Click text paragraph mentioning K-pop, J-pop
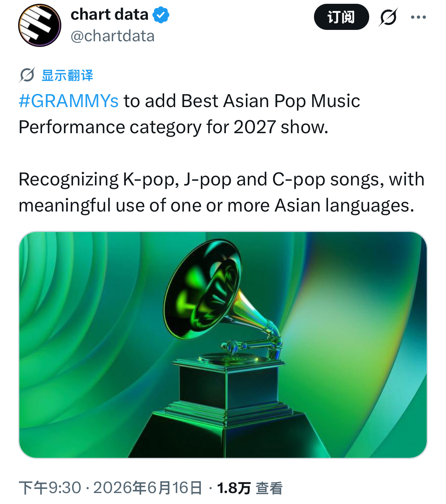446x504 pixels. coord(222,192)
